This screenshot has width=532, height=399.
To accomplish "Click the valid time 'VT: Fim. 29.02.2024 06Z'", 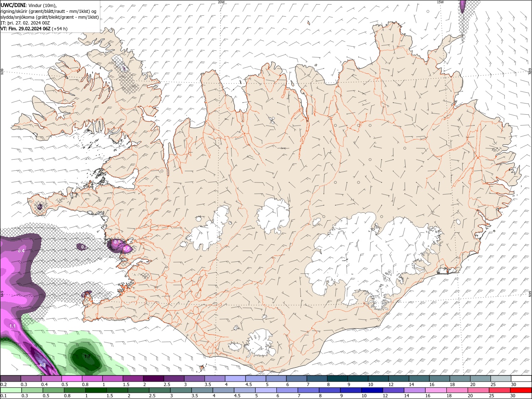I will click(x=25, y=29).
